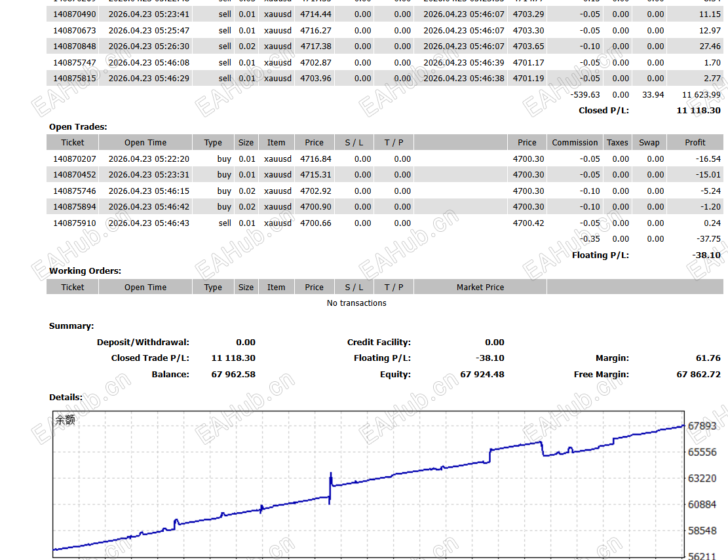The height and width of the screenshot is (560, 728).
Task: Click open-trade profit -15.01
Action: 708,175
